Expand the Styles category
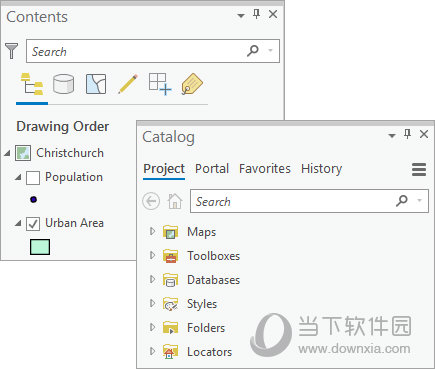The width and height of the screenshot is (435, 369). [x=152, y=303]
